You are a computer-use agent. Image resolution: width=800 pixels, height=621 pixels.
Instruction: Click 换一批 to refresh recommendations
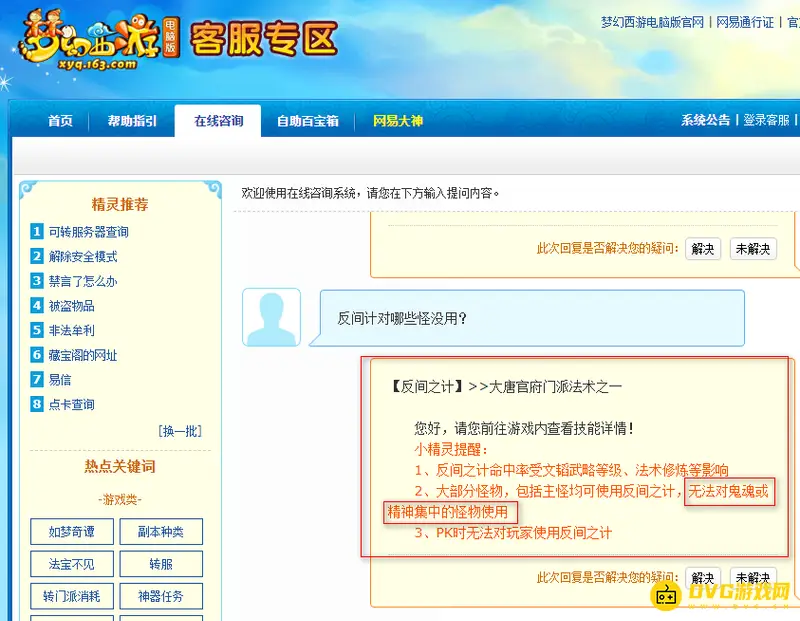tap(180, 431)
